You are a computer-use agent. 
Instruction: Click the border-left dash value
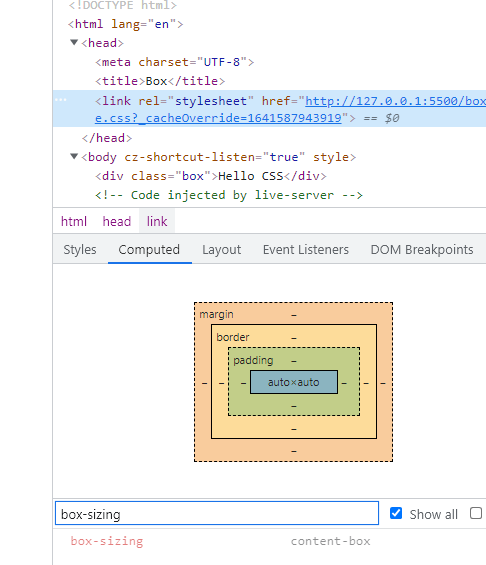coord(222,383)
